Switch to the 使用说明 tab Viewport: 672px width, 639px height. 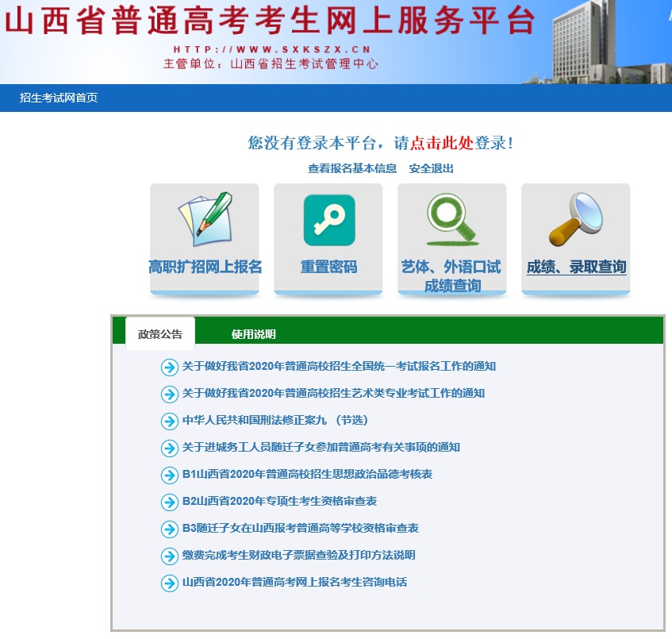[254, 334]
